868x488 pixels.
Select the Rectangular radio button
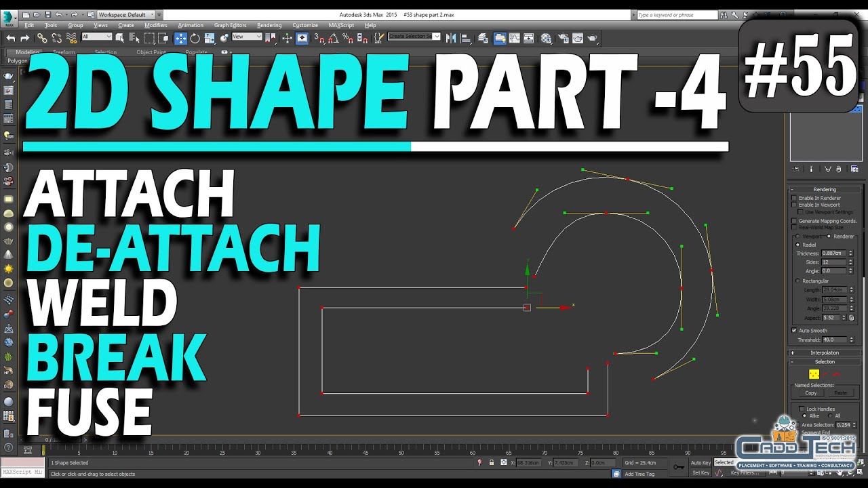click(x=797, y=281)
